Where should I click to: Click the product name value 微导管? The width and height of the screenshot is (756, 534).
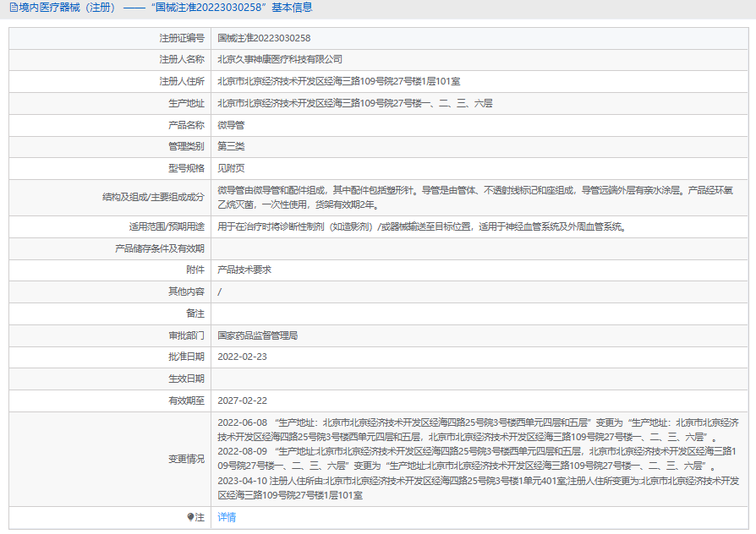click(231, 125)
